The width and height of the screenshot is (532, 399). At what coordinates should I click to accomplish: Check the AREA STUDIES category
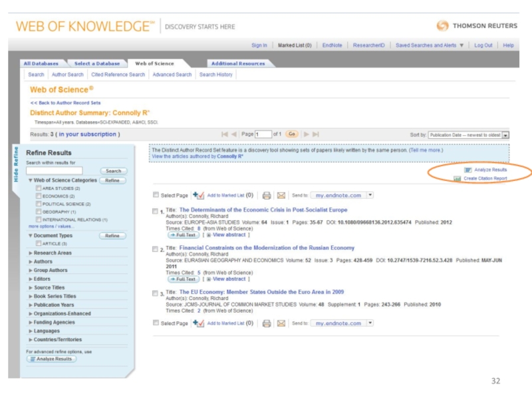(x=39, y=188)
